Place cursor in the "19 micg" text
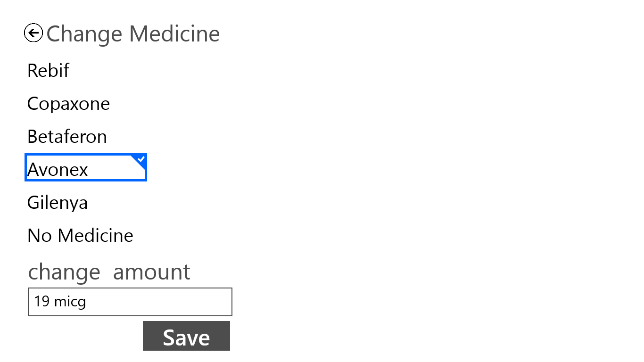Screen dimensions: 644x362 [x=60, y=302]
